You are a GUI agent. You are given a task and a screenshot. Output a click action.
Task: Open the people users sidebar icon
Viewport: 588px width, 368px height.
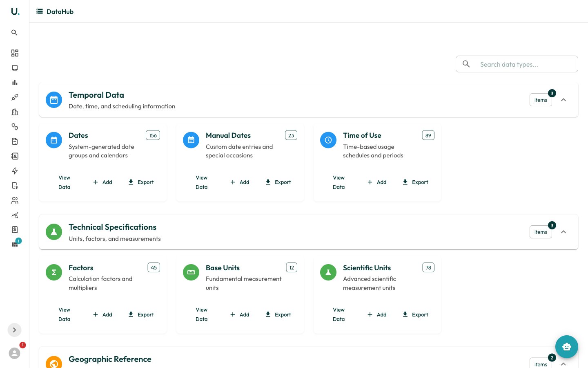(15, 200)
